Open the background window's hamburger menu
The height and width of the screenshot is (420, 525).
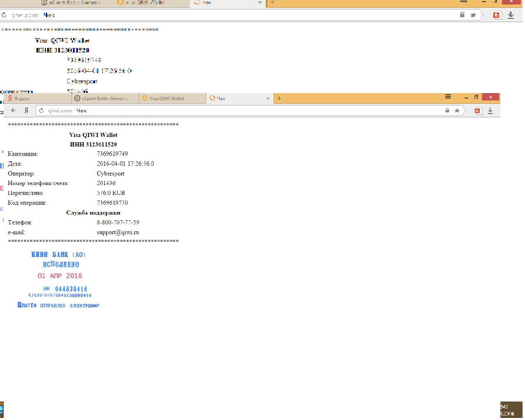[x=463, y=2]
